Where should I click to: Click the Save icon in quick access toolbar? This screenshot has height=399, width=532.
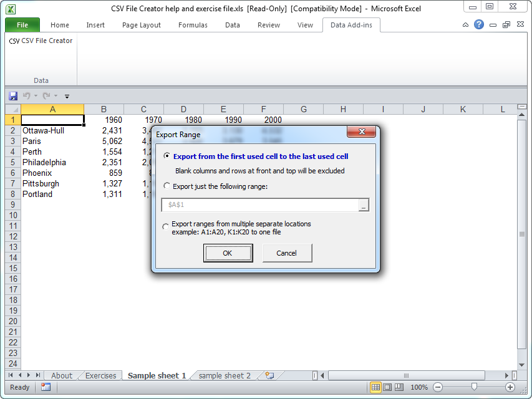(13, 96)
